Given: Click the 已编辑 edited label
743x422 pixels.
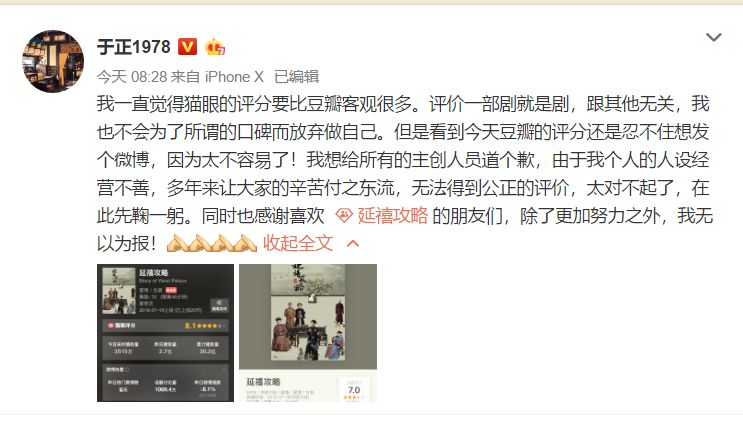Looking at the screenshot, I should (297, 77).
